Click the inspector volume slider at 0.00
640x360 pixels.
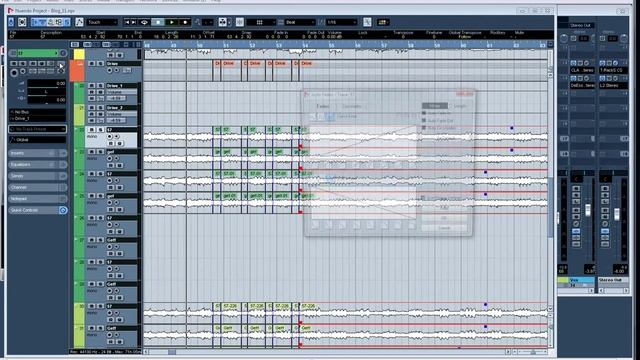point(46,84)
